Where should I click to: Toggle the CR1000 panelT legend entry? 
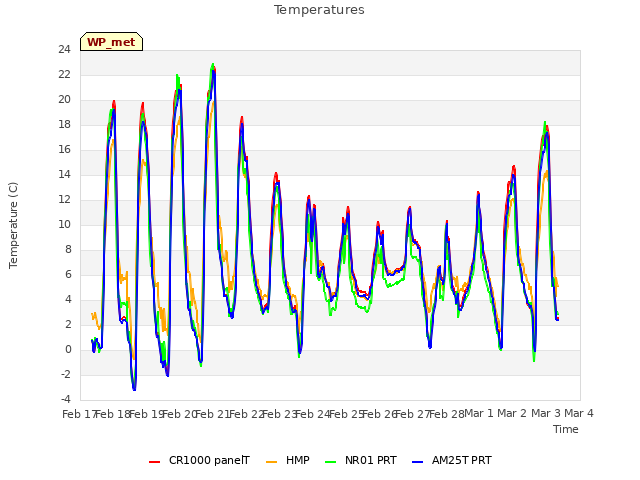pos(199,461)
